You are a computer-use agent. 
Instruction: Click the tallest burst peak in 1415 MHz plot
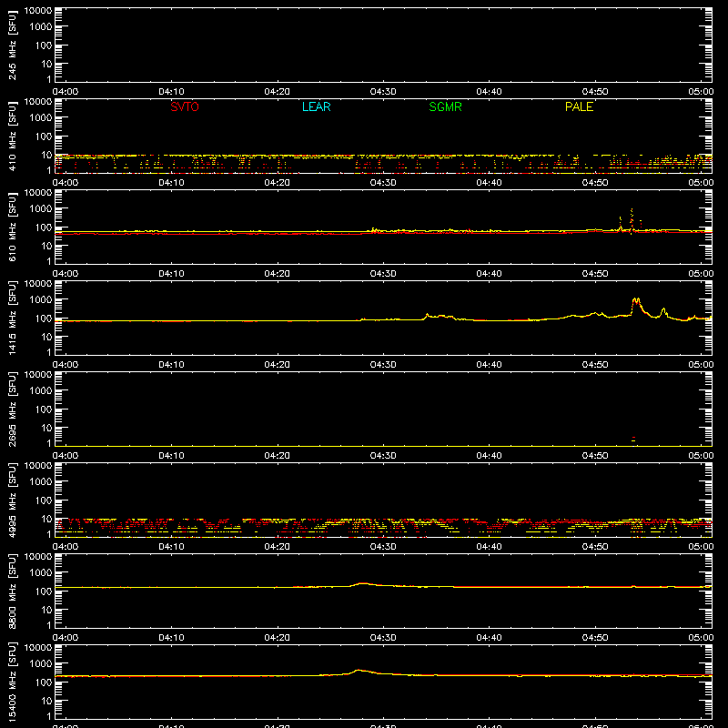[635, 299]
